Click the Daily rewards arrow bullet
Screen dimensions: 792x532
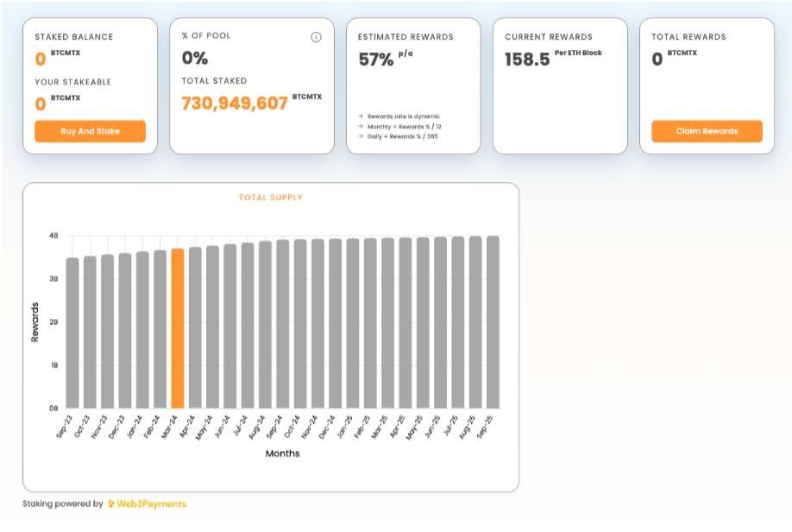coord(361,136)
